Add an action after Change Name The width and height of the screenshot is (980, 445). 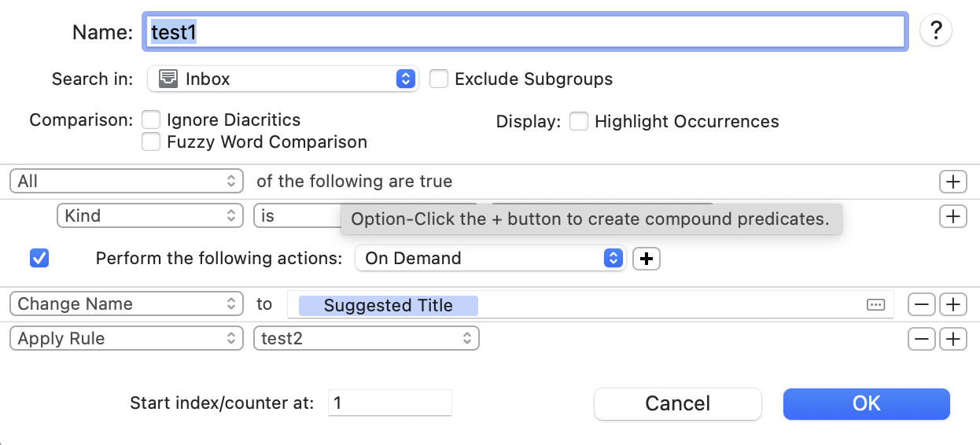coord(952,304)
